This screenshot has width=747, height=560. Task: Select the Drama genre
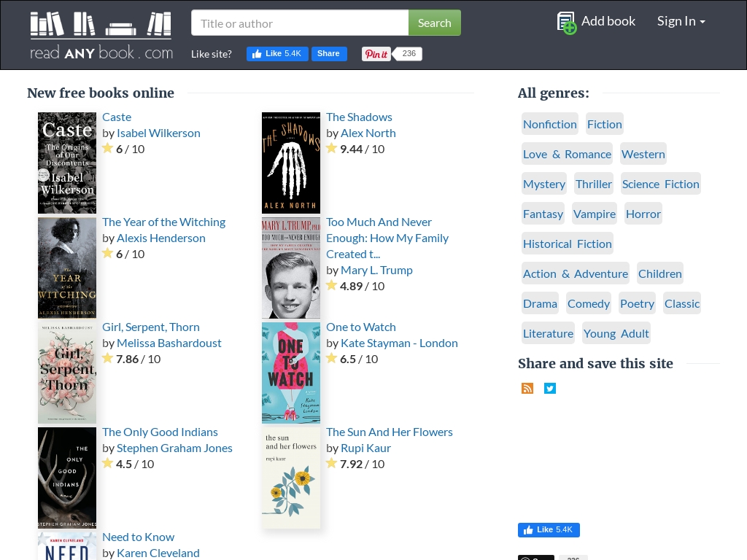541,304
